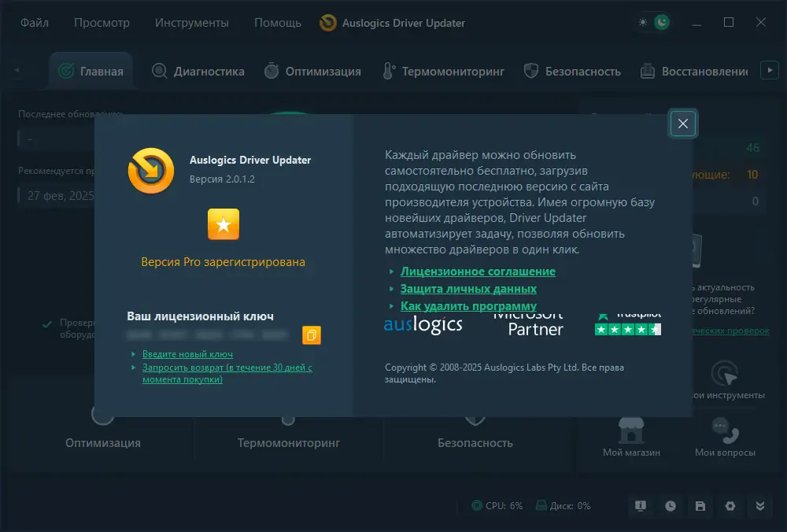This screenshot has height=532, width=787.
Task: Click the save disk icon in bottom bar
Action: (x=700, y=506)
